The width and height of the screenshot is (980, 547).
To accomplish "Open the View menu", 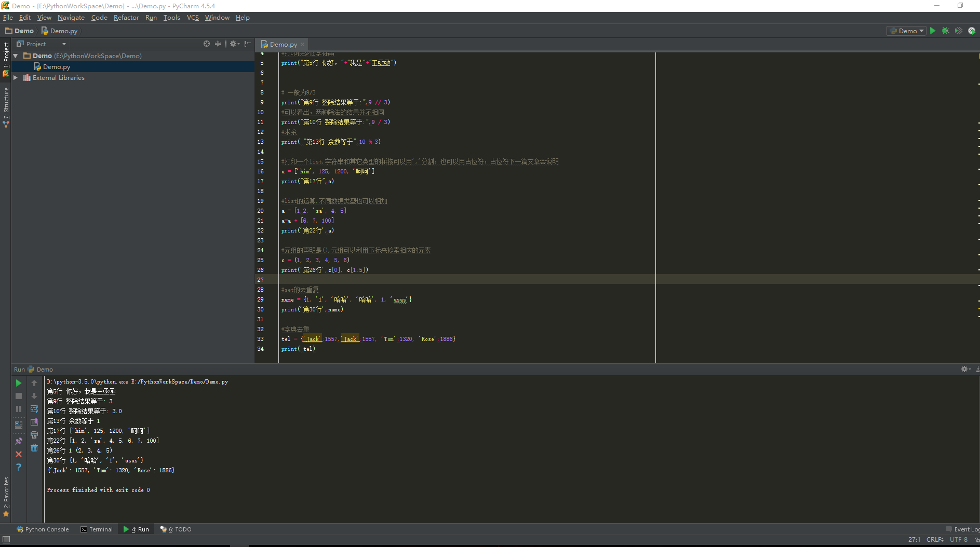I will (44, 18).
